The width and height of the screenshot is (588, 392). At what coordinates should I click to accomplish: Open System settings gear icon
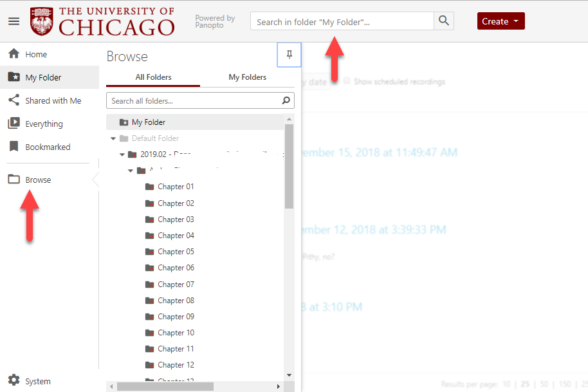[x=14, y=381]
